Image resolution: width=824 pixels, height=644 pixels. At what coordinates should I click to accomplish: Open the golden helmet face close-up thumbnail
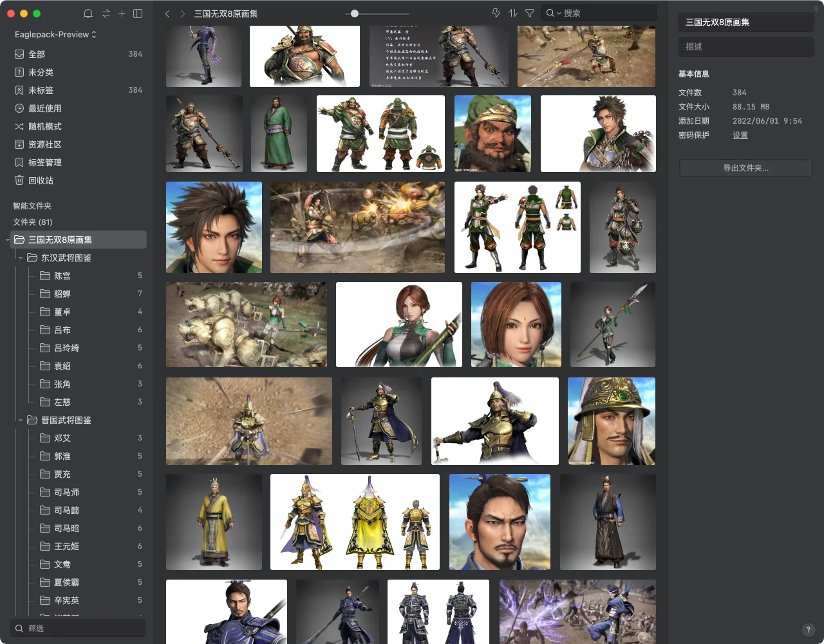point(612,421)
